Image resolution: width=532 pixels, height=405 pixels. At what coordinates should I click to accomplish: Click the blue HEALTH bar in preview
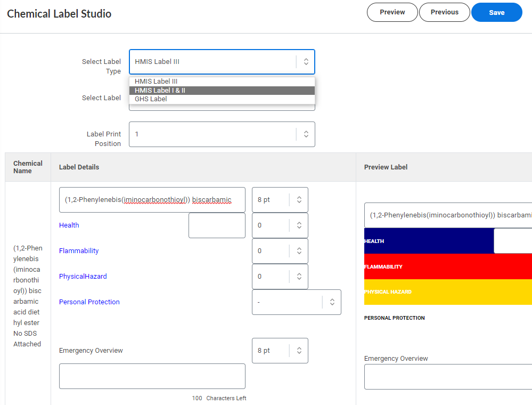pyautogui.click(x=429, y=241)
